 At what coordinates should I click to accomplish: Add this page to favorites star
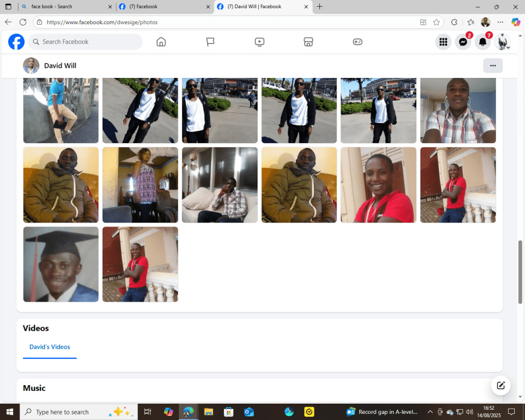(436, 22)
